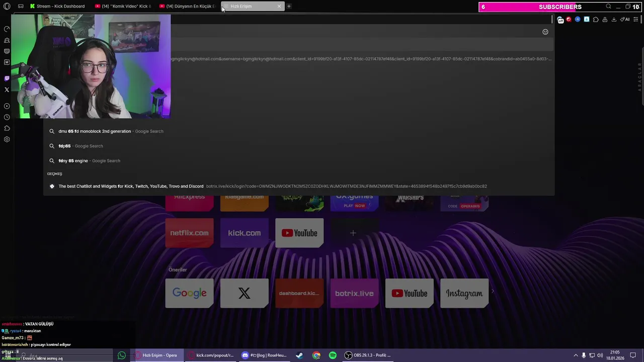Click the blue round extension icon
Image resolution: width=644 pixels, height=362 pixels.
(578, 20)
